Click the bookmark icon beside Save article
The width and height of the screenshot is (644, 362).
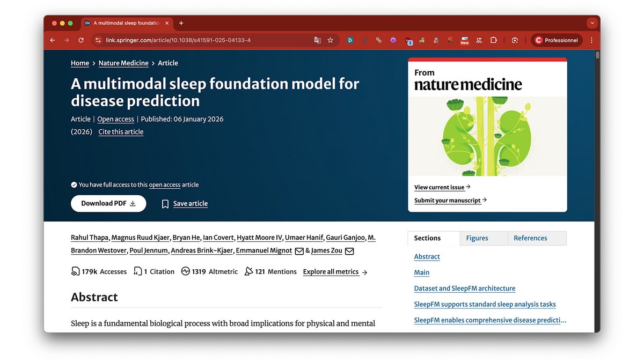[x=165, y=204]
